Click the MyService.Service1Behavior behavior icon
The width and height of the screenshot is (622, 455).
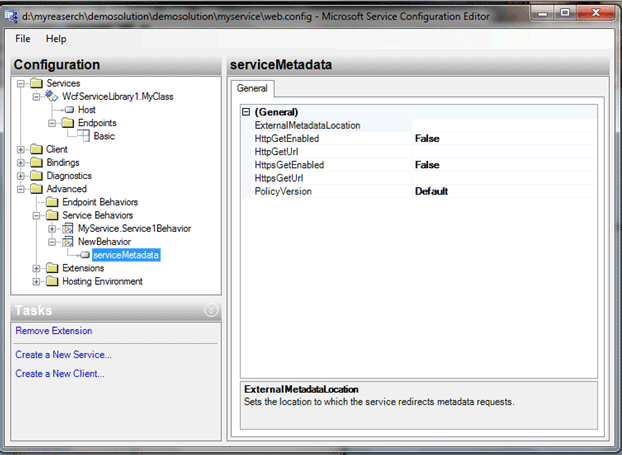pos(68,229)
